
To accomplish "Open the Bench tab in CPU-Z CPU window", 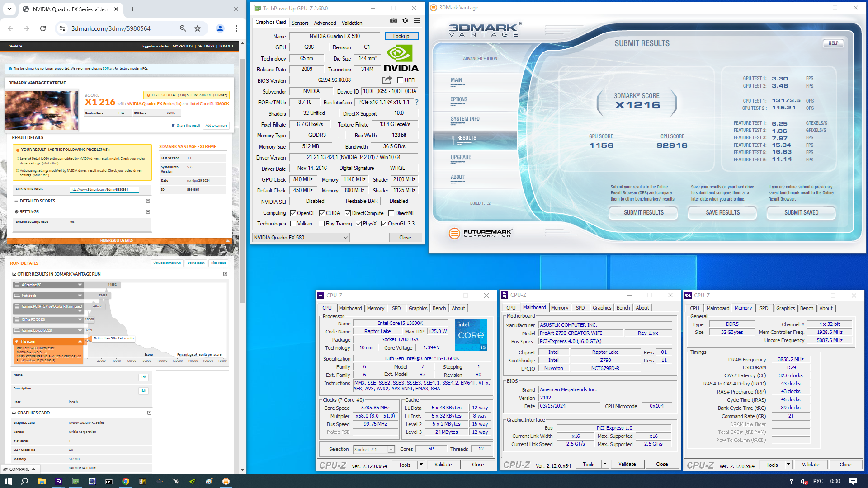I will pos(439,308).
